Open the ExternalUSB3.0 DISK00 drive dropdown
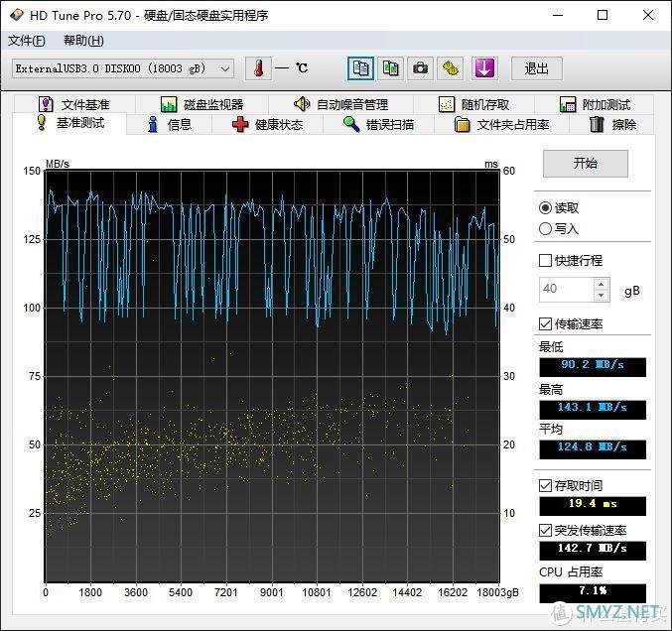 point(123,68)
